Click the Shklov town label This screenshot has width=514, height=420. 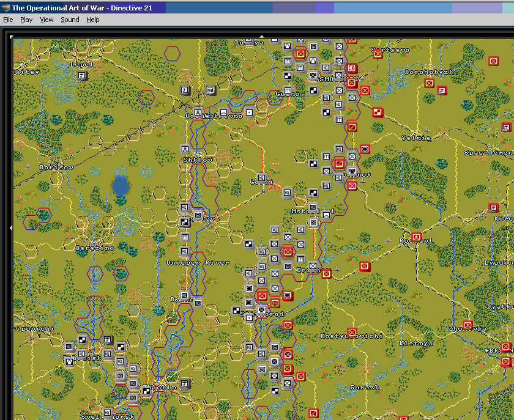click(198, 160)
